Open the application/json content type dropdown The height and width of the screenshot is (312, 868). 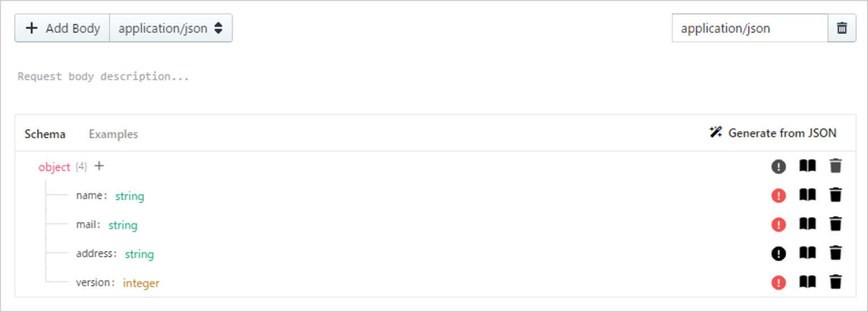tap(170, 28)
